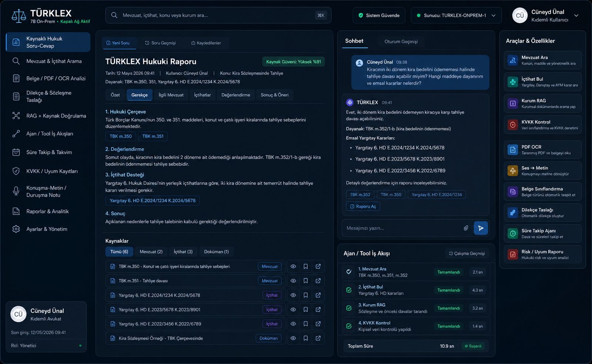Image resolution: width=592 pixels, height=364 pixels.
Task: Open Ayarlar & Yönetim settings
Action: [x=48, y=229]
